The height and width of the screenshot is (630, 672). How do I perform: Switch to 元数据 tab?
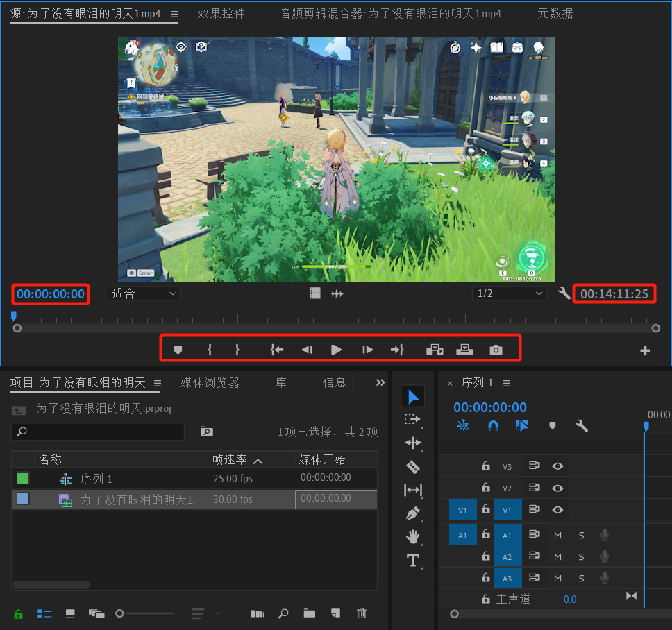[x=555, y=14]
